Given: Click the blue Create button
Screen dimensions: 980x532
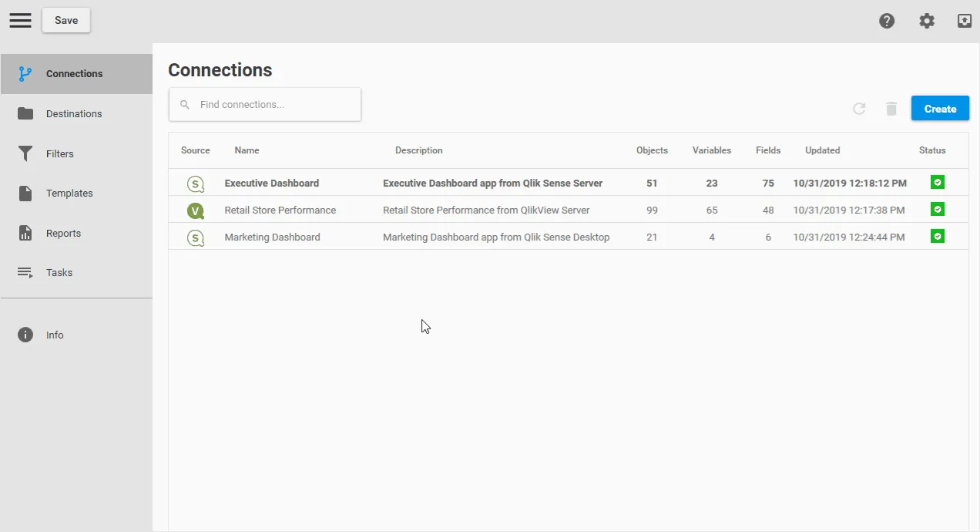Looking at the screenshot, I should [940, 109].
